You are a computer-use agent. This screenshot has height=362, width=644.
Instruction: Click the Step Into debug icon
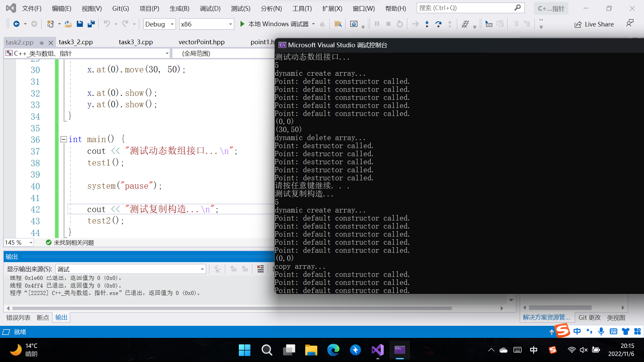pyautogui.click(x=427, y=24)
